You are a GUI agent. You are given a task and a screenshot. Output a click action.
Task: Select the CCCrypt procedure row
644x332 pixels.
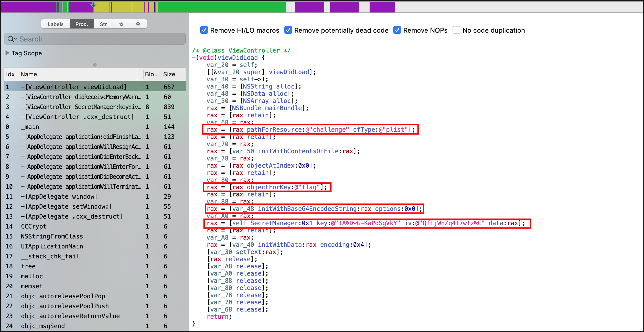[x=33, y=226]
